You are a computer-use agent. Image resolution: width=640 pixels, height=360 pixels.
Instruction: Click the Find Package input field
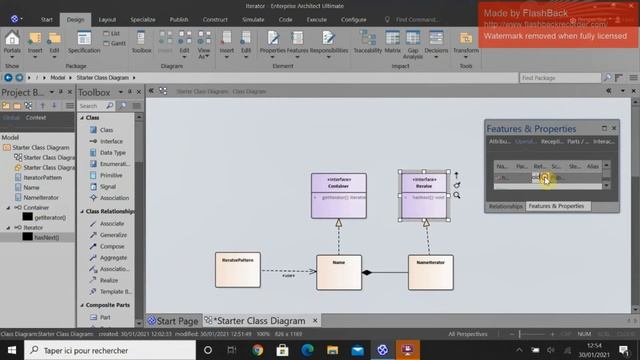click(x=560, y=78)
